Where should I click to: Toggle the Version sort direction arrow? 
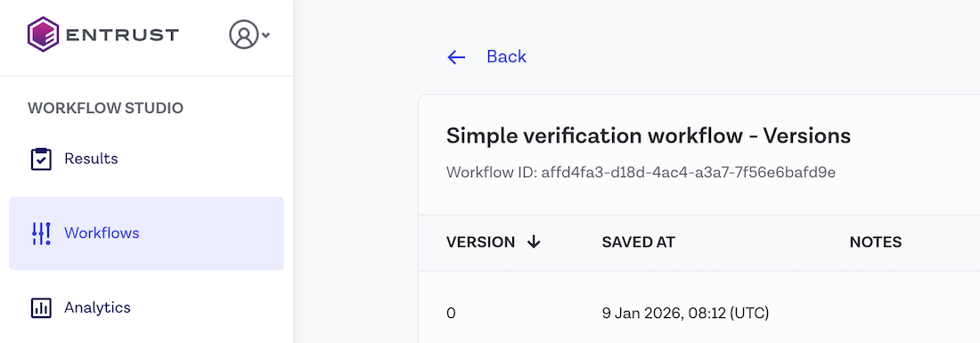(x=533, y=242)
